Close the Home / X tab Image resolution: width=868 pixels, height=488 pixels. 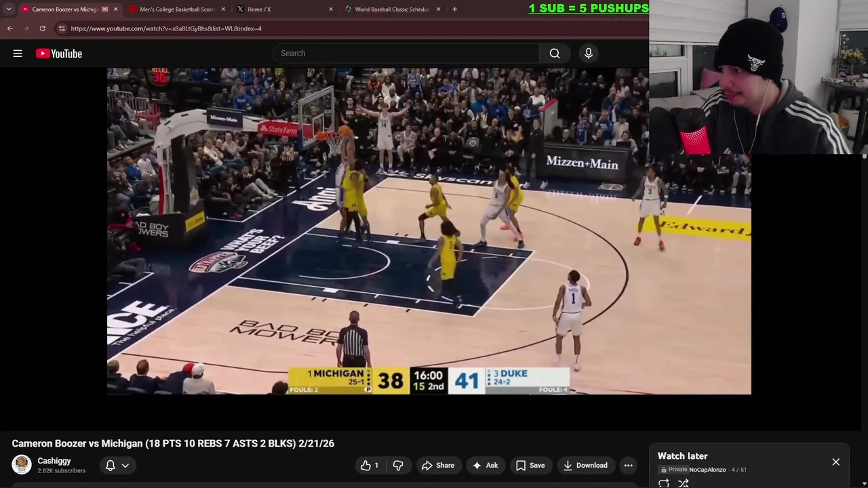click(331, 9)
